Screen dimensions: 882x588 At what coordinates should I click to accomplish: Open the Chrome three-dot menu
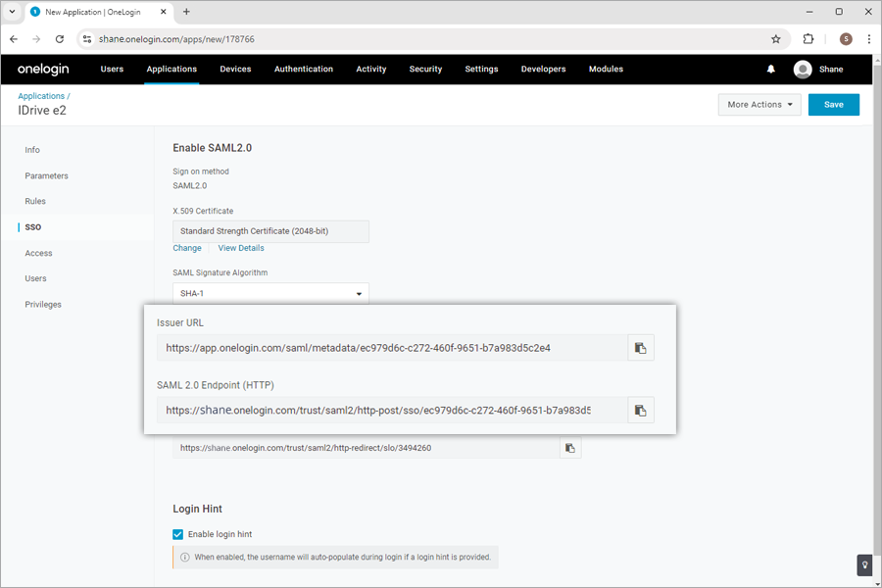(869, 39)
